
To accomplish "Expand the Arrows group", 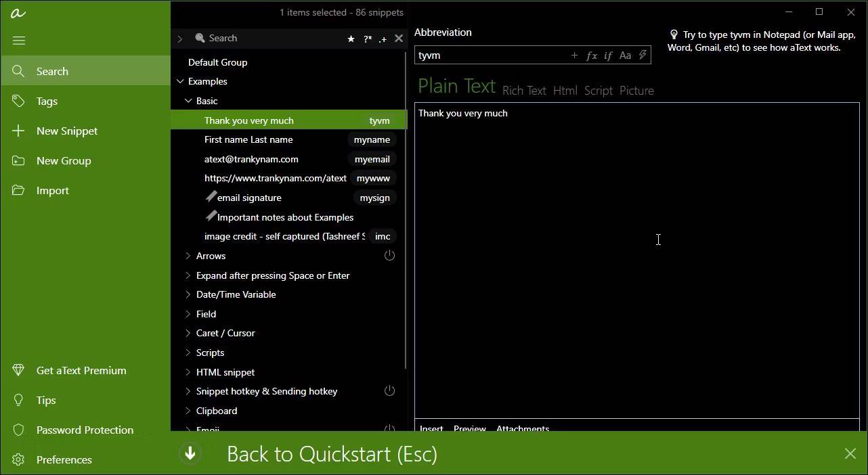I will click(188, 256).
